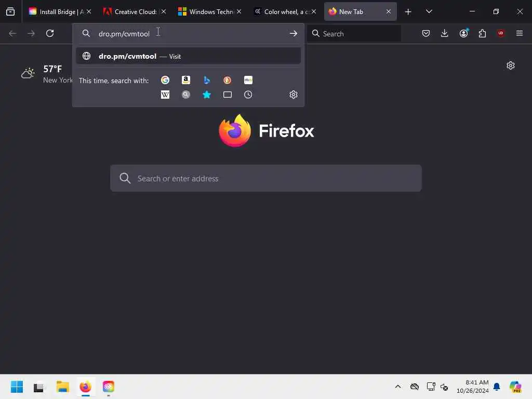
Task: Click the 57°F weather widget
Action: click(x=47, y=74)
